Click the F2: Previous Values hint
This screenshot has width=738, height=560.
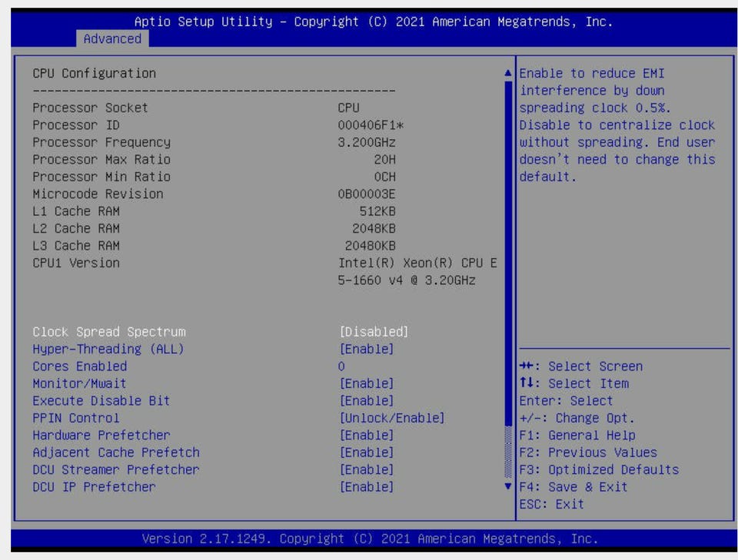click(x=588, y=452)
